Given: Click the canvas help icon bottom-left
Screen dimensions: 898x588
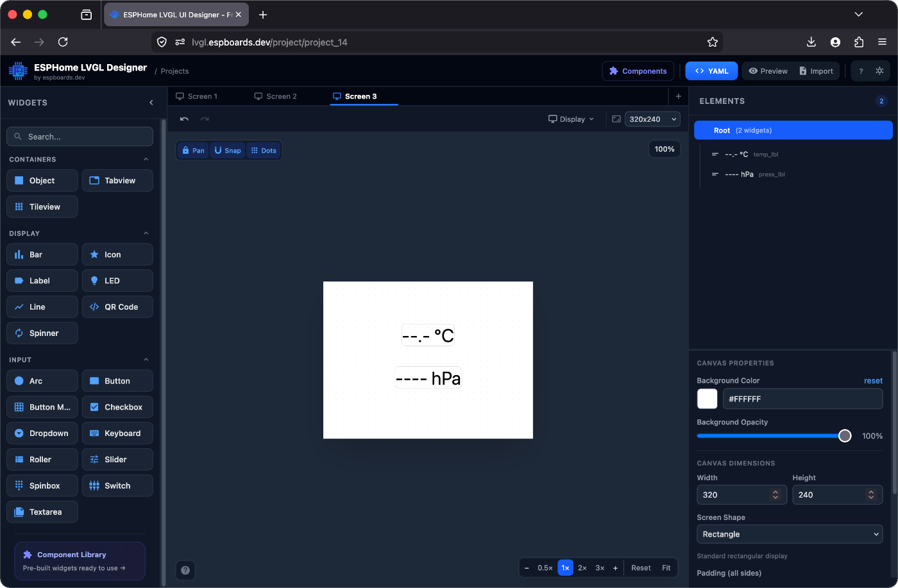Looking at the screenshot, I should tap(185, 570).
